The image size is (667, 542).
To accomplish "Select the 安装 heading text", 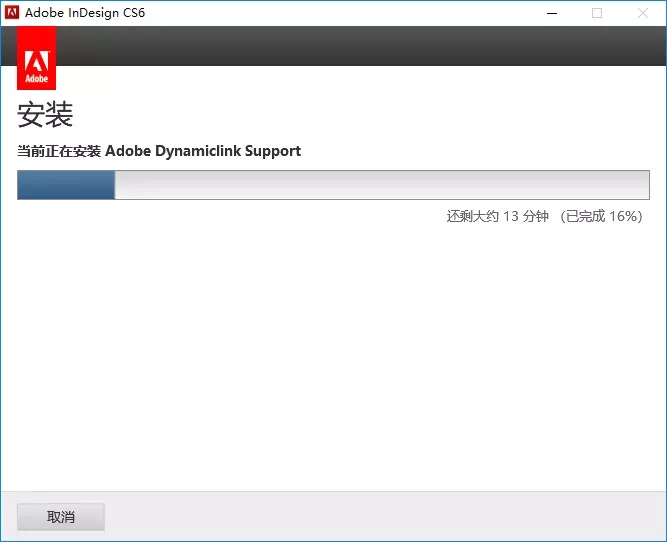I will point(45,115).
